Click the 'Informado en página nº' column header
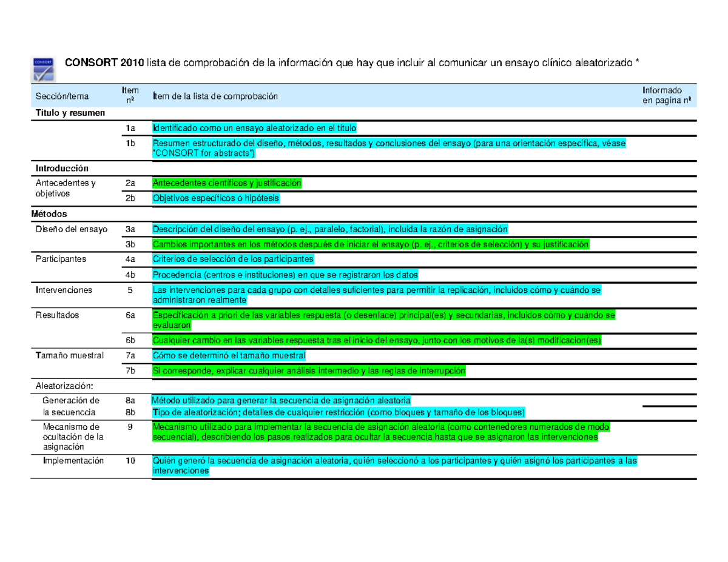Image resolution: width=728 pixels, height=562 pixels. (x=666, y=94)
